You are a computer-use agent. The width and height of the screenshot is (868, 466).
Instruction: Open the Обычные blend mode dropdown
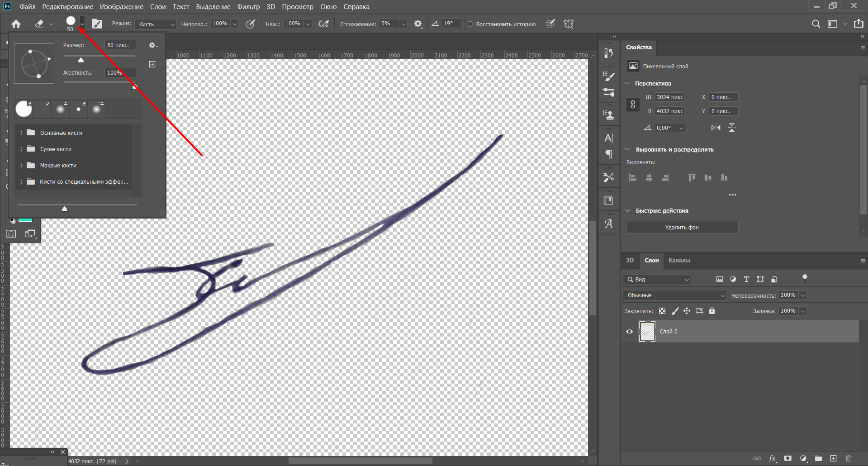click(674, 295)
